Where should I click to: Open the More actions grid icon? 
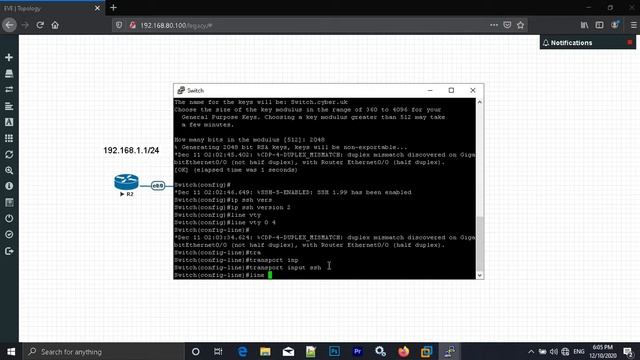pyautogui.click(x=9, y=138)
